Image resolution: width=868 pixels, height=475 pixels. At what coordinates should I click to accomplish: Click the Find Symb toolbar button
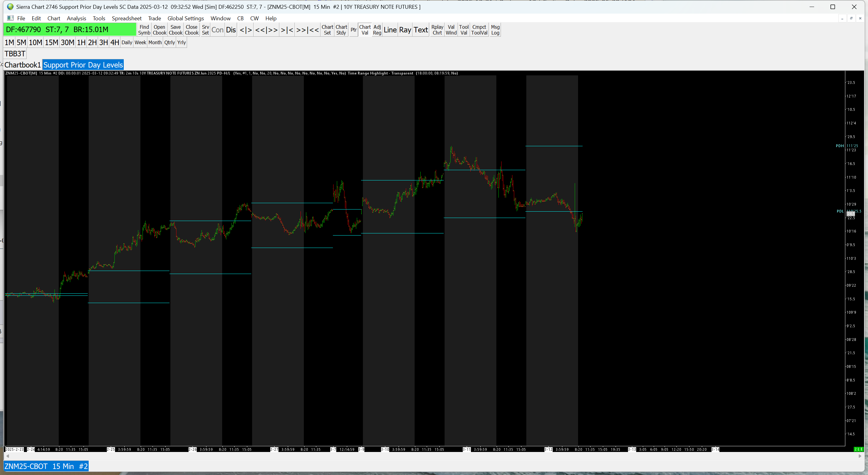pyautogui.click(x=144, y=30)
